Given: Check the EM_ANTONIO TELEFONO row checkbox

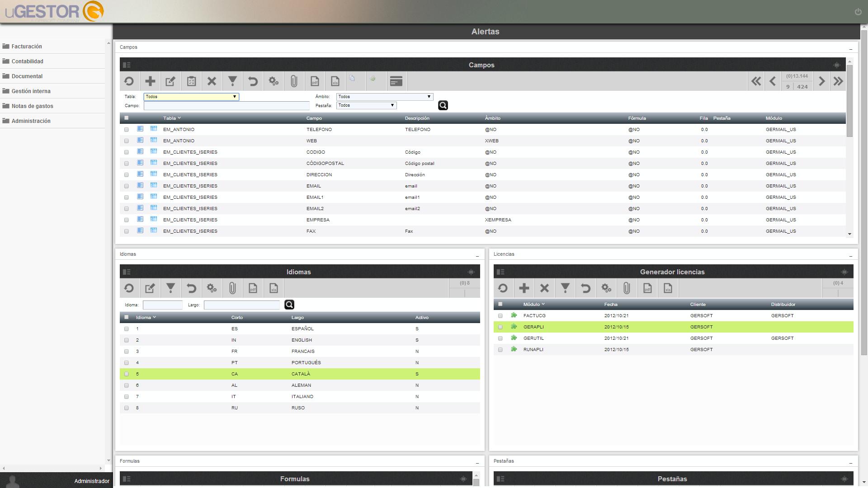Looking at the screenshot, I should point(127,130).
